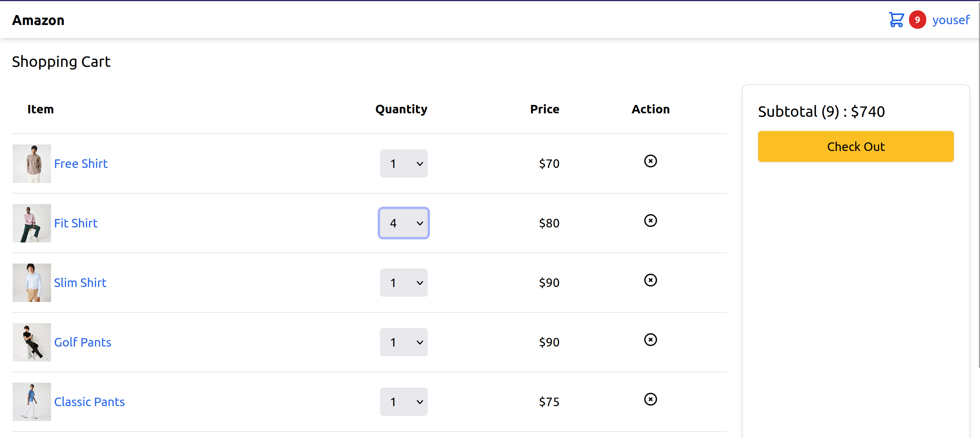Screen dimensions: 980x438
Task: Expand the Fit Shirt quantity selector
Action: [403, 223]
